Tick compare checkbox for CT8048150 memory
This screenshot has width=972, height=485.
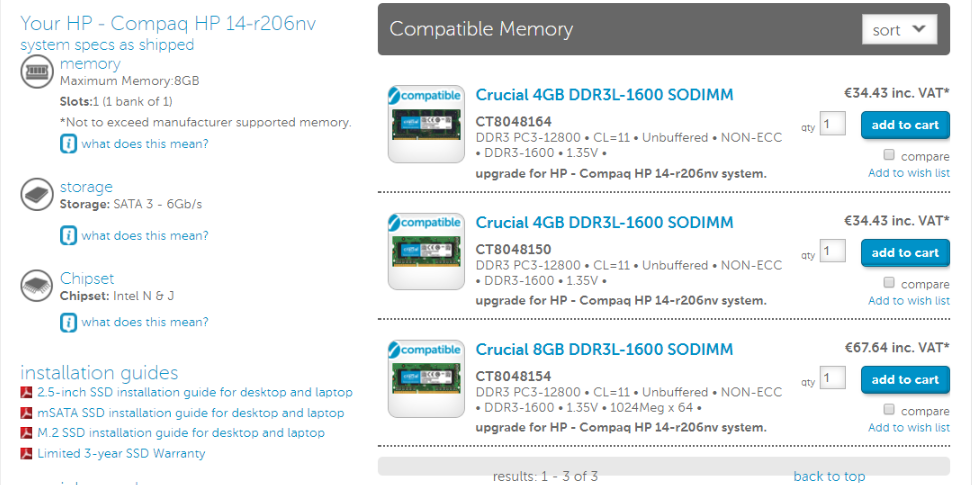pos(889,283)
